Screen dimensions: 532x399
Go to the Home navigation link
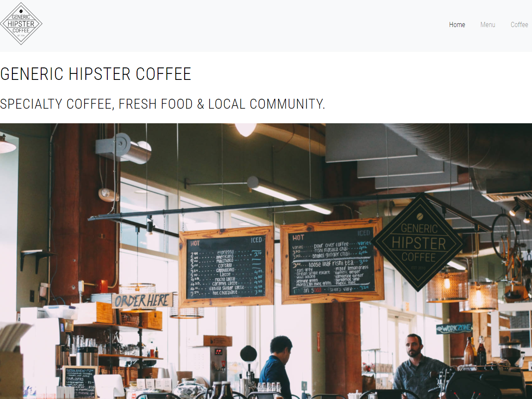(x=457, y=24)
